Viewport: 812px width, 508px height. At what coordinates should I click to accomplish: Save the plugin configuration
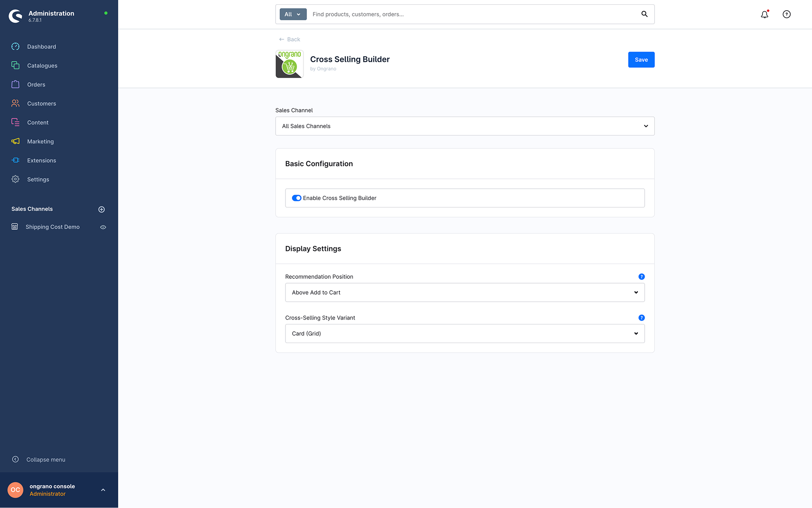(x=641, y=59)
